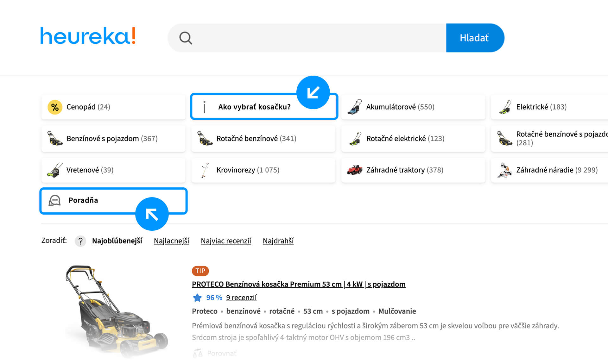Click the blue star rating icon
The width and height of the screenshot is (608, 364).
pyautogui.click(x=197, y=298)
